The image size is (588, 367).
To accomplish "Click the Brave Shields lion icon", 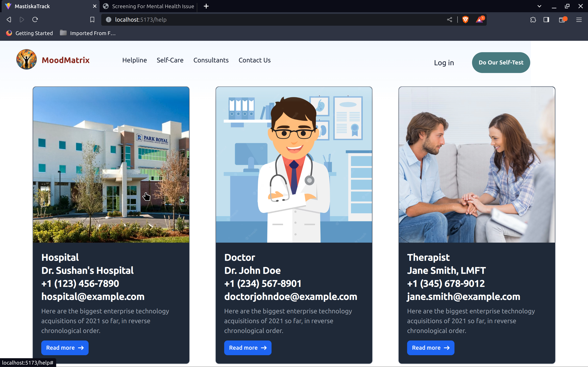I will coord(465,20).
